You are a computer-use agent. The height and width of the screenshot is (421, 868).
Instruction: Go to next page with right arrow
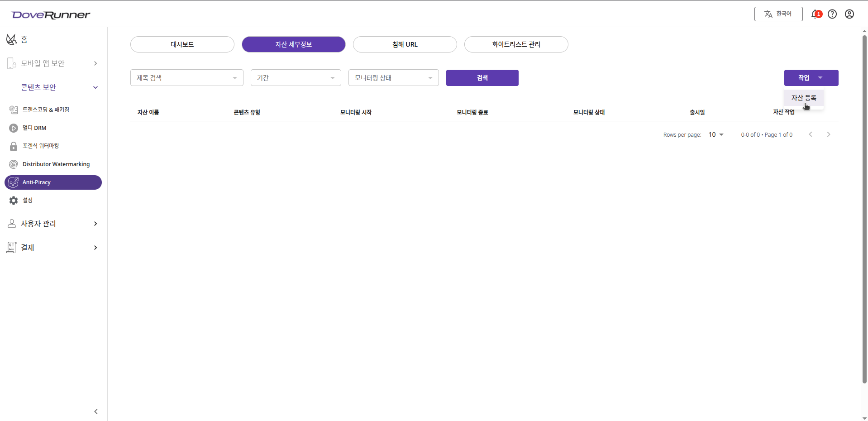[829, 134]
